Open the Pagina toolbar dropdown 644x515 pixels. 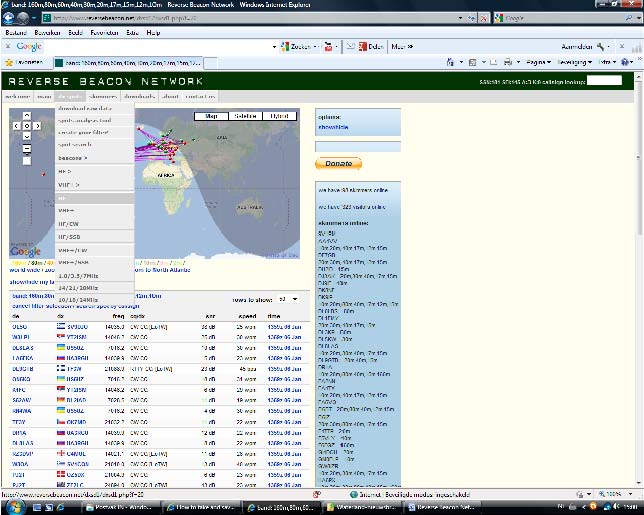pyautogui.click(x=539, y=62)
